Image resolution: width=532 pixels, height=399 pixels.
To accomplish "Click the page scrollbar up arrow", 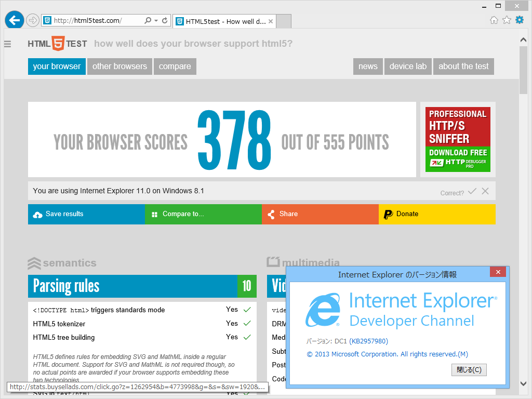I will [x=523, y=40].
